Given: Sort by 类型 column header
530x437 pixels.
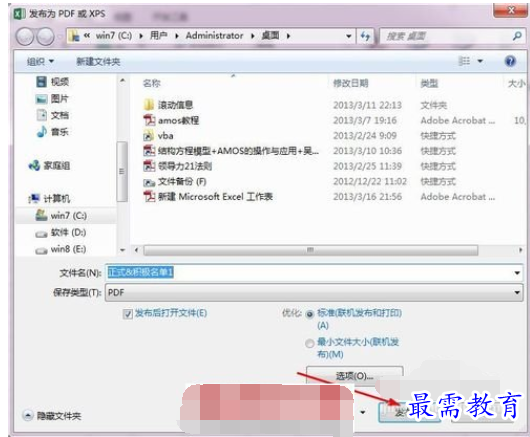Looking at the screenshot, I should pos(429,83).
